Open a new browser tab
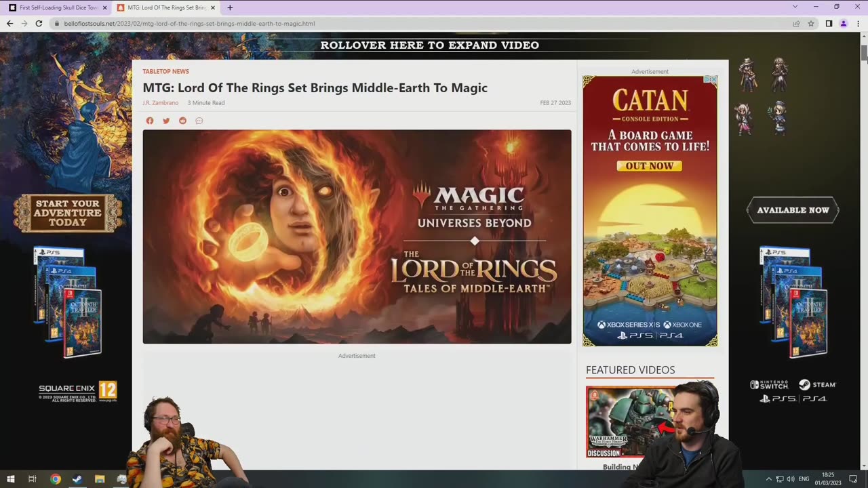 230,7
